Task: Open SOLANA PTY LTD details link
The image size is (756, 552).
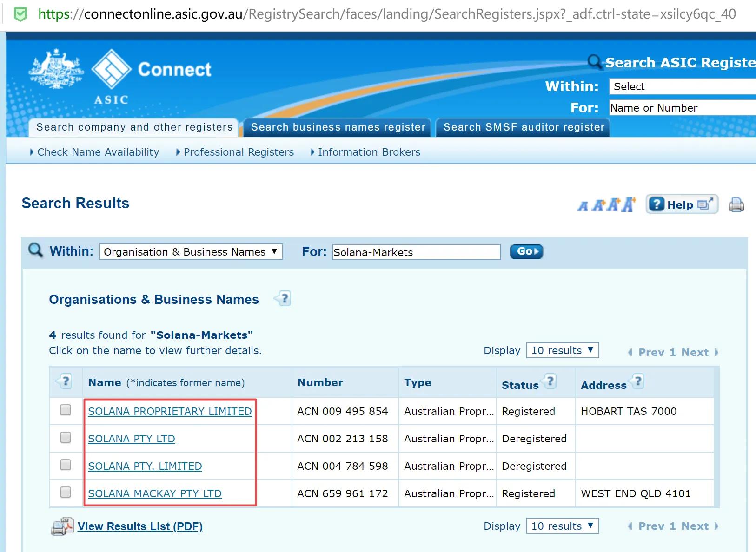Action: click(x=132, y=439)
